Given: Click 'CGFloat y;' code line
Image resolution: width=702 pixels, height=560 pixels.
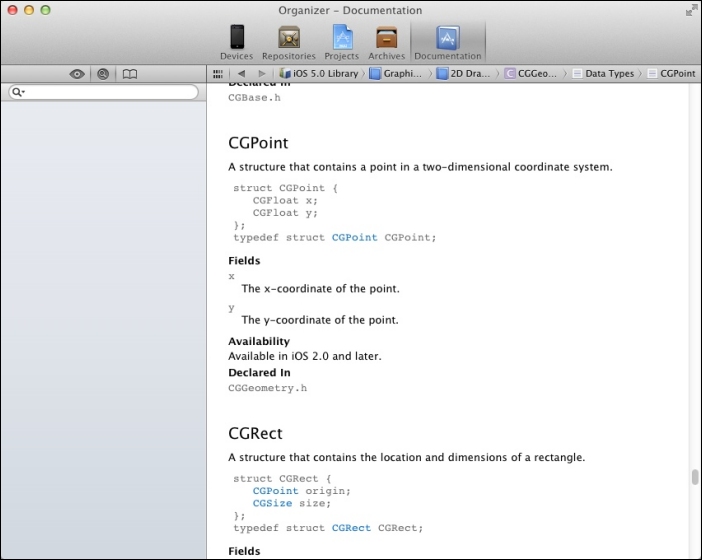Looking at the screenshot, I should click(x=285, y=213).
